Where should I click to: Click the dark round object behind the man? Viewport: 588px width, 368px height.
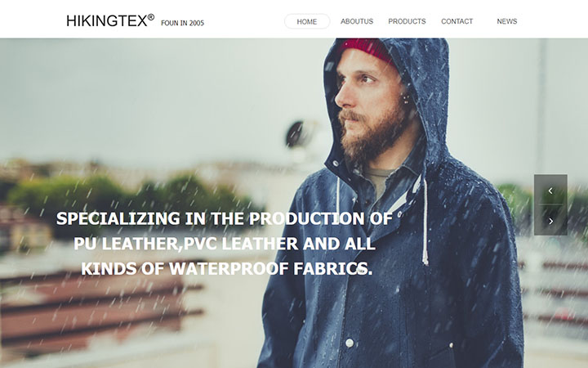[296, 134]
